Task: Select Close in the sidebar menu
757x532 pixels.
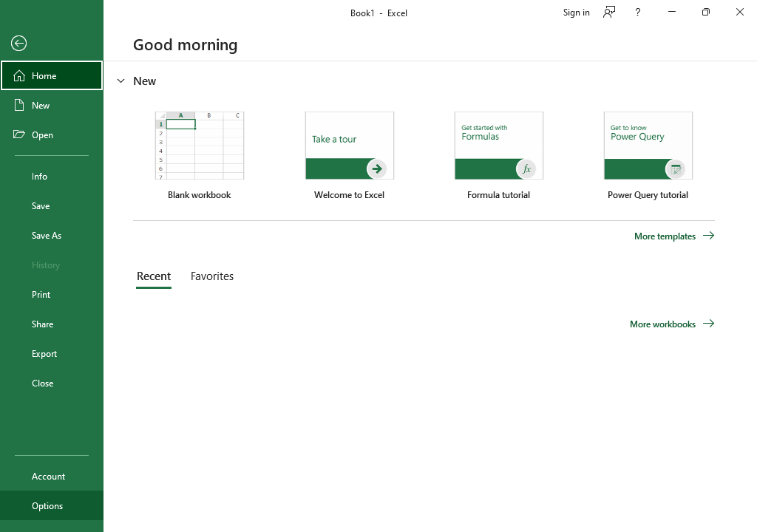Action: click(52, 383)
